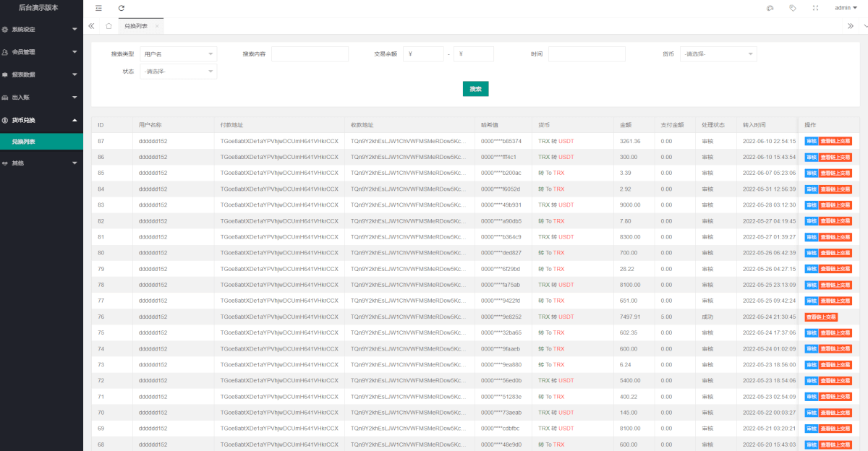Click the tag note icon in header
The image size is (868, 451).
click(793, 8)
